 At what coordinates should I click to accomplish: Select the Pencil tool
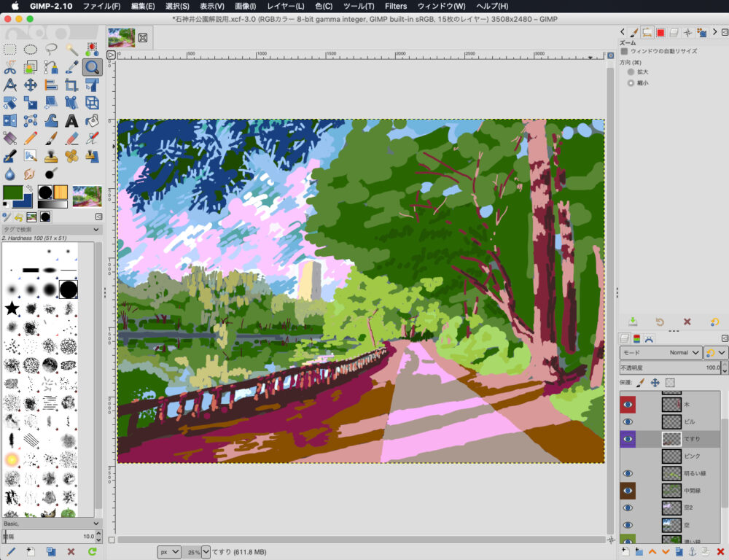31,139
